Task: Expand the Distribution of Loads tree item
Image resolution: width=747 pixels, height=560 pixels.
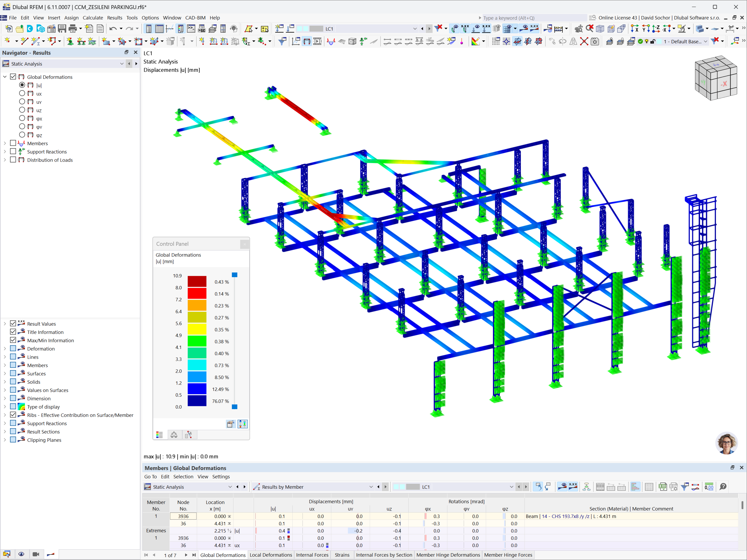Action: pyautogui.click(x=5, y=160)
